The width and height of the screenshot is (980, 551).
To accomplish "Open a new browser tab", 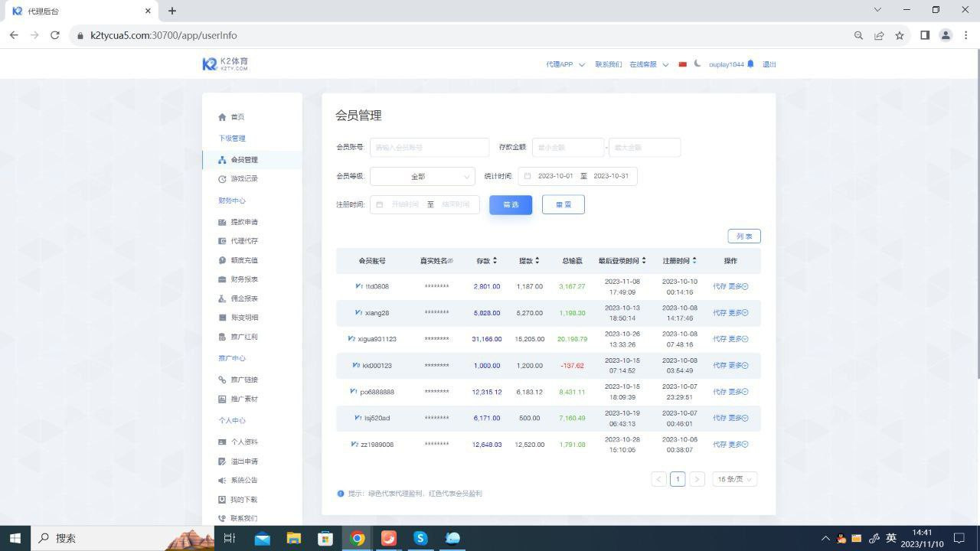I will [172, 11].
